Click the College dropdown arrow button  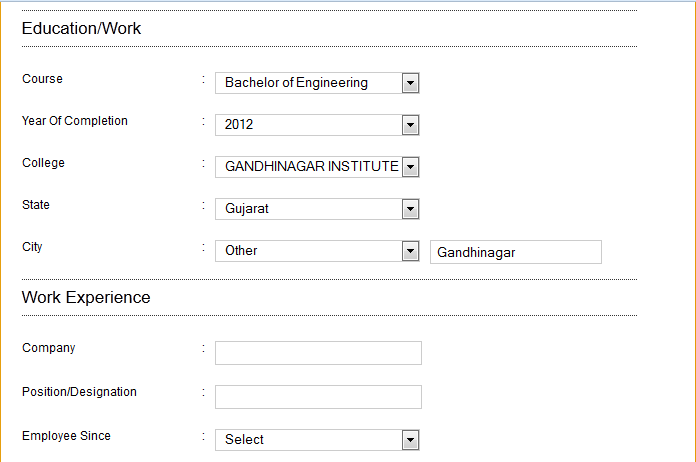[410, 167]
